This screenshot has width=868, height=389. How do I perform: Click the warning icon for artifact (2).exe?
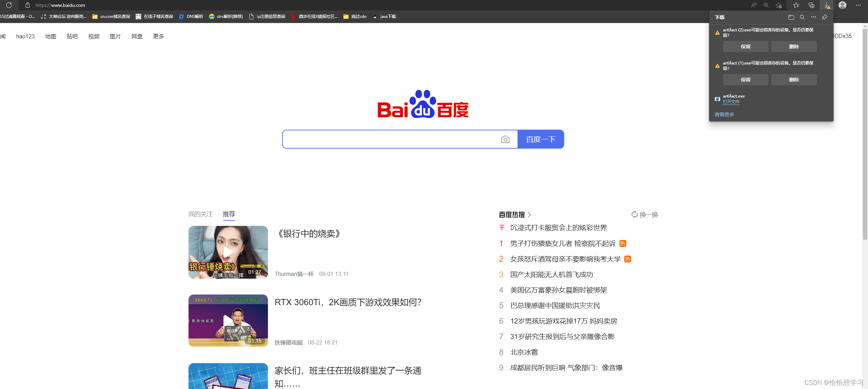[717, 33]
